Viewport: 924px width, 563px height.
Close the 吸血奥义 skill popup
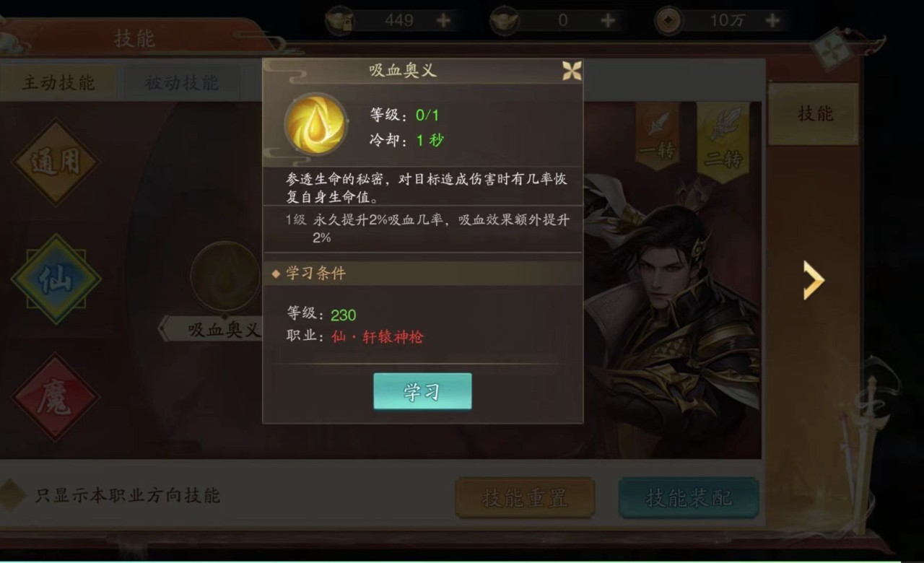572,71
